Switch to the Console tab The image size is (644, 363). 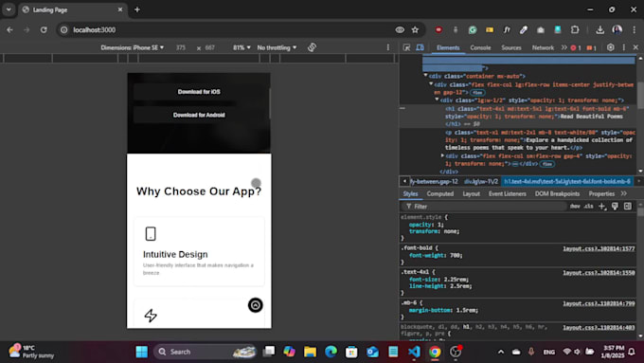480,47
